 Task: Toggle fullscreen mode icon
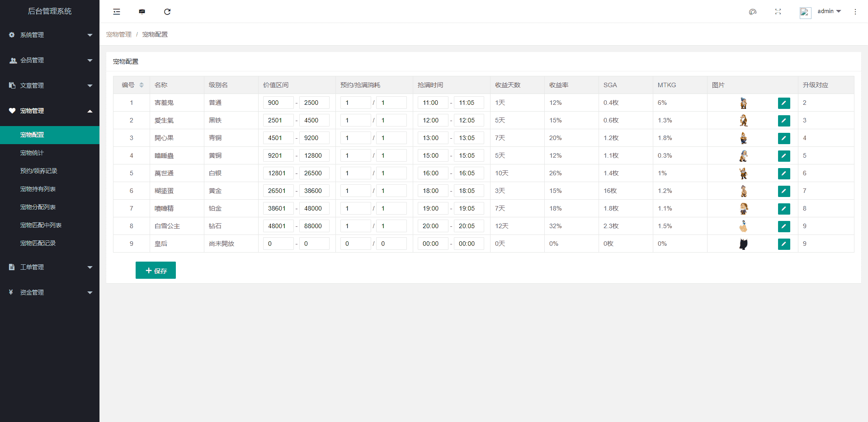[778, 12]
